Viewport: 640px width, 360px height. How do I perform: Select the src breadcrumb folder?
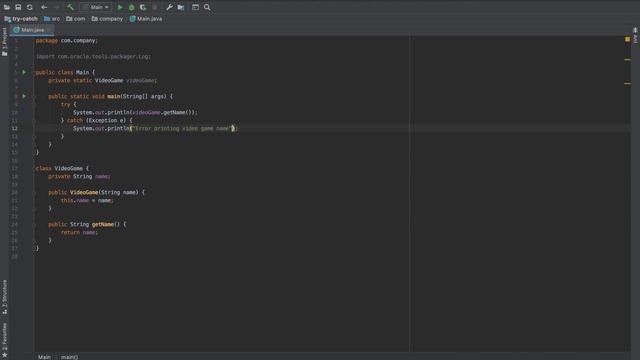(52, 19)
